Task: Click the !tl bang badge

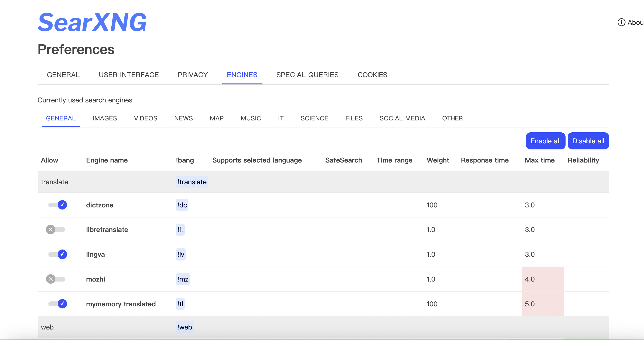Action: 180,304
